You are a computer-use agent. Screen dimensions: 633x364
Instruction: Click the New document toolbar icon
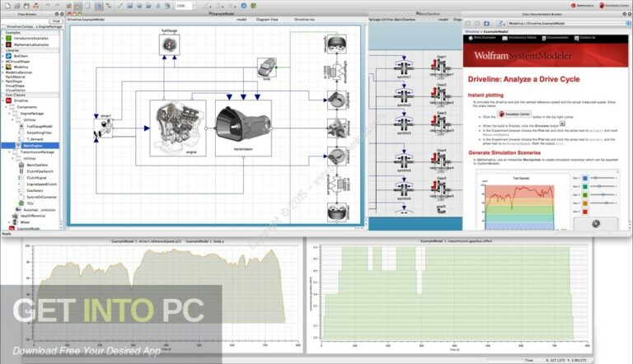pyautogui.click(x=7, y=6)
